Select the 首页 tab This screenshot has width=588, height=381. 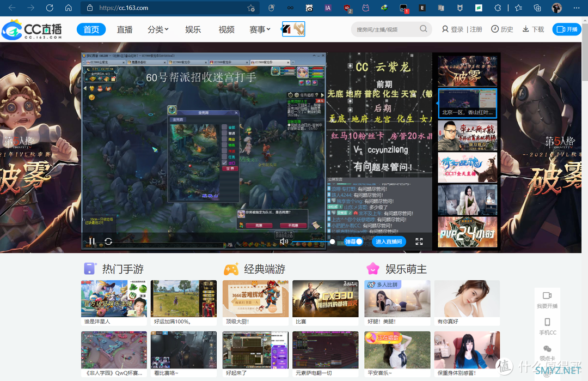(x=91, y=29)
